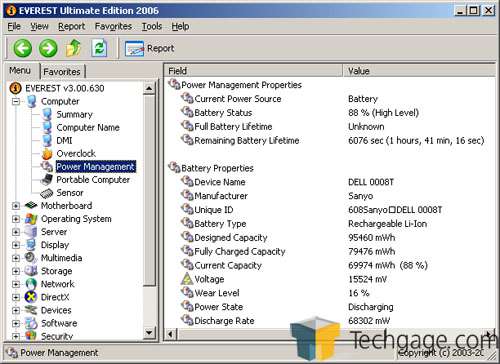Viewport: 500px width, 364px height.
Task: Switch to the Favorites tab
Action: pos(62,71)
